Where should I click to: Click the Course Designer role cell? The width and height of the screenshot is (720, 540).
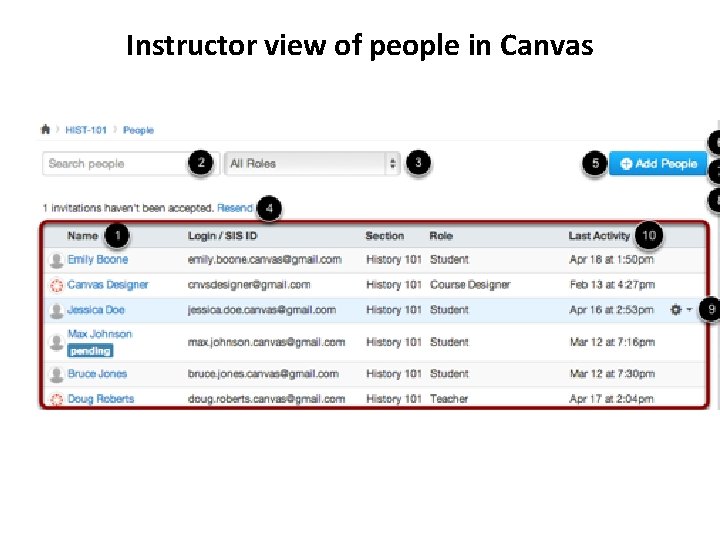click(x=470, y=285)
